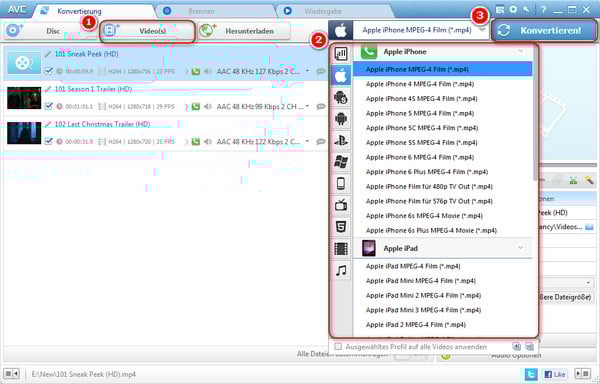Enable 'Ausgewähltes Profil auf alle Videos anwenden'
This screenshot has height=384, width=600.
(338, 347)
